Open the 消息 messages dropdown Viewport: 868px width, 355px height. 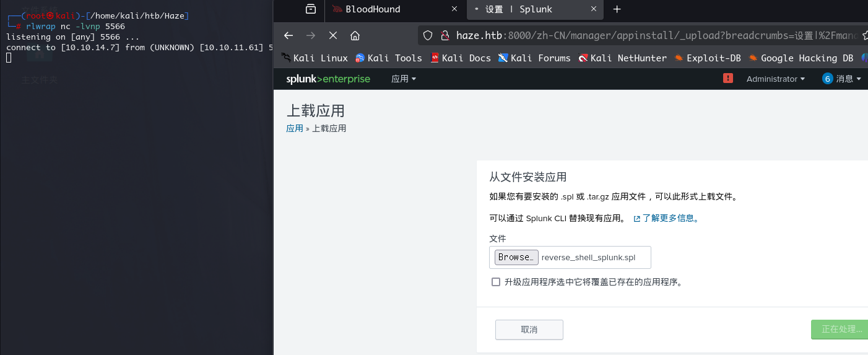(x=849, y=79)
